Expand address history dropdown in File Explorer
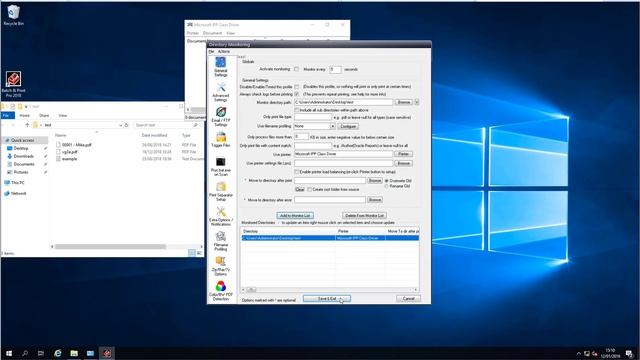Image resolution: width=640 pixels, height=360 pixels. 120,125
